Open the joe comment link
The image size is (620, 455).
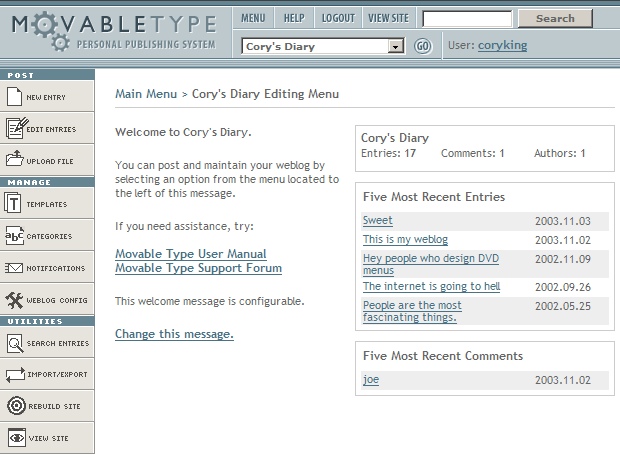[371, 379]
